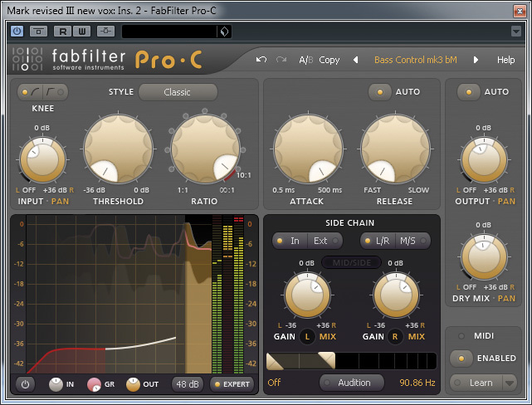Open the host toolbar dropdown arrow
The width and height of the screenshot is (532, 405).
click(x=515, y=32)
